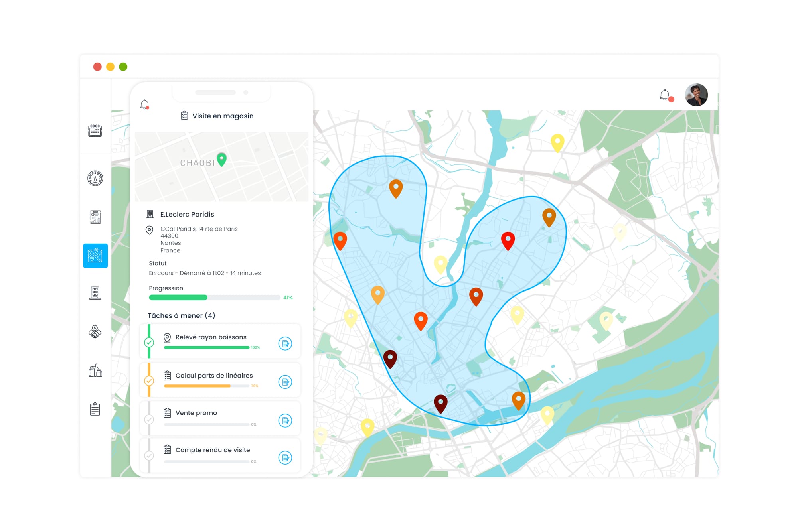Click the green window maximize dot
This screenshot has width=798, height=532.
tap(123, 67)
